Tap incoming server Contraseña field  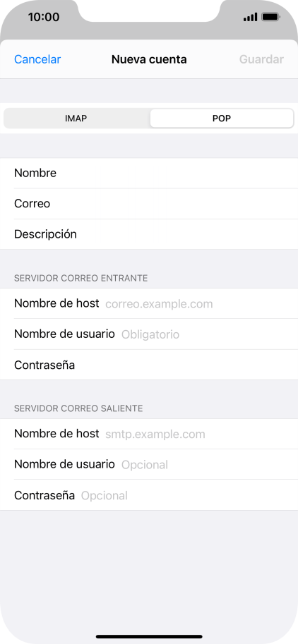pyautogui.click(x=149, y=365)
